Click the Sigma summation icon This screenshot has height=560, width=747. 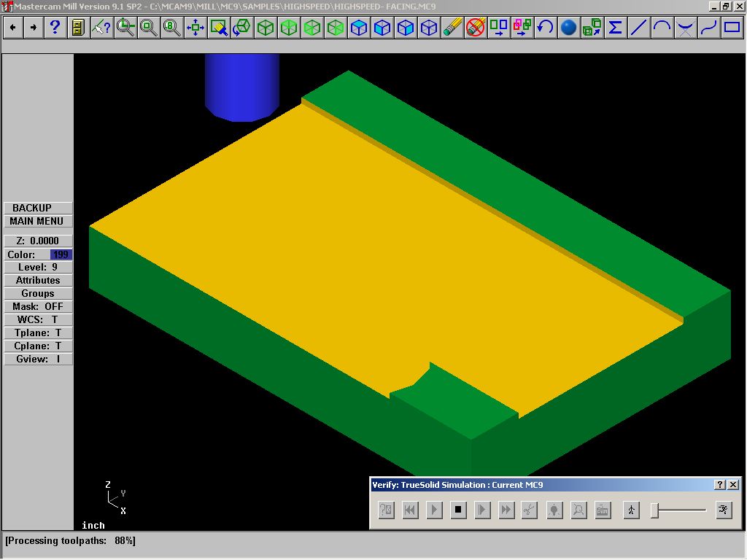pos(616,27)
